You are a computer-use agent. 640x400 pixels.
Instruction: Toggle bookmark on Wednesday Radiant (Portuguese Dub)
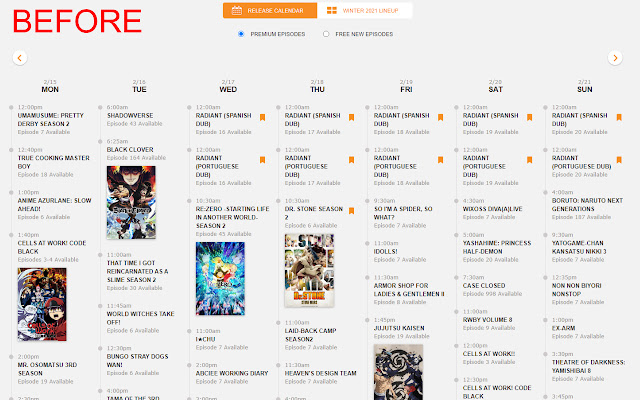coord(262,160)
